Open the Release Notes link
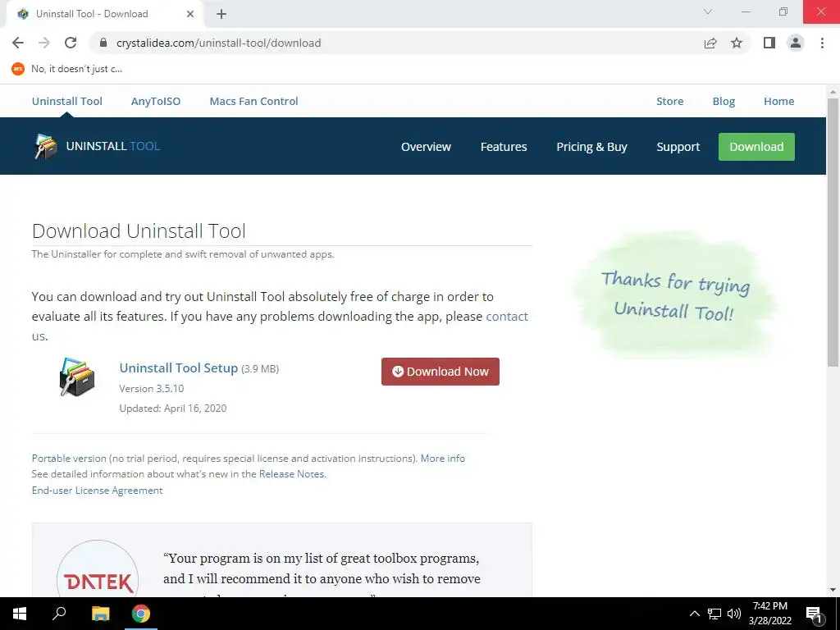The width and height of the screenshot is (840, 630). [292, 473]
